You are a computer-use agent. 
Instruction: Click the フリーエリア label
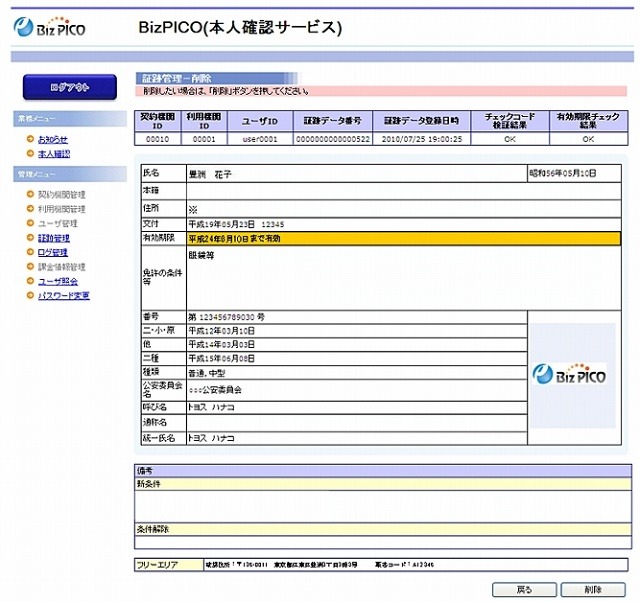pos(157,565)
